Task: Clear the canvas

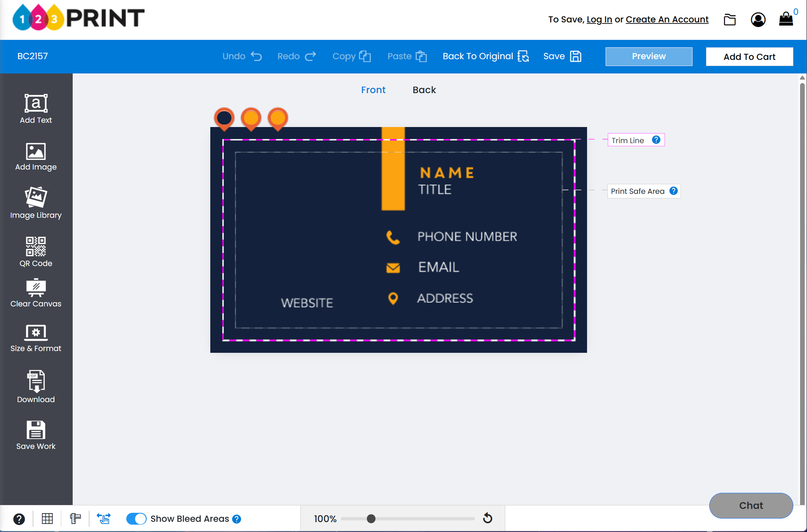Action: click(35, 292)
